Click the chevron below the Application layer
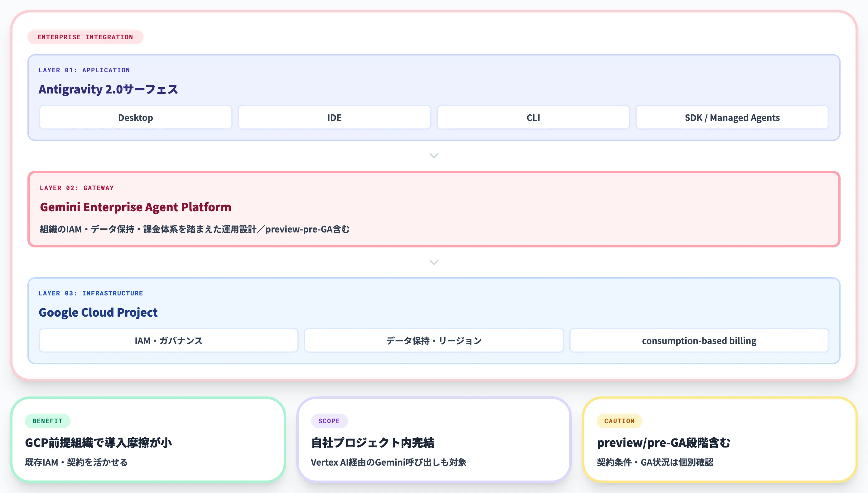Viewport: 868px width, 493px height. [434, 156]
